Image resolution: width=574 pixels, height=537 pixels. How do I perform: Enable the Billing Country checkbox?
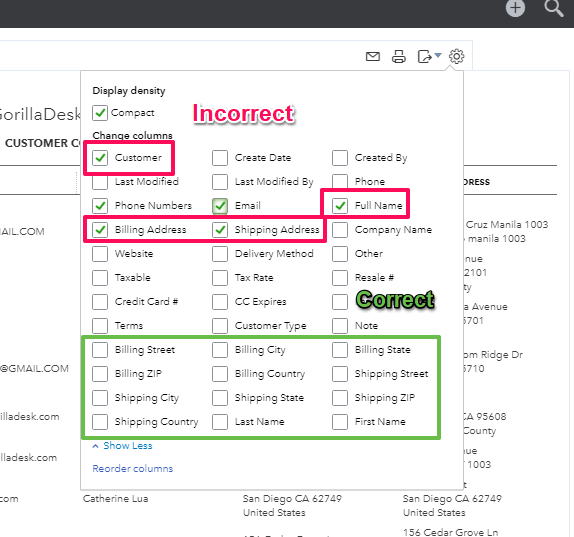point(220,374)
